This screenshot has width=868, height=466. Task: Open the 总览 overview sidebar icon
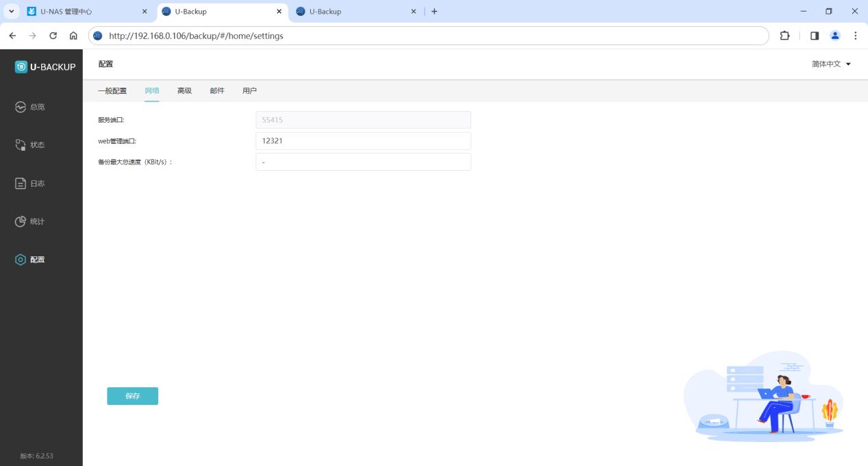pos(21,107)
